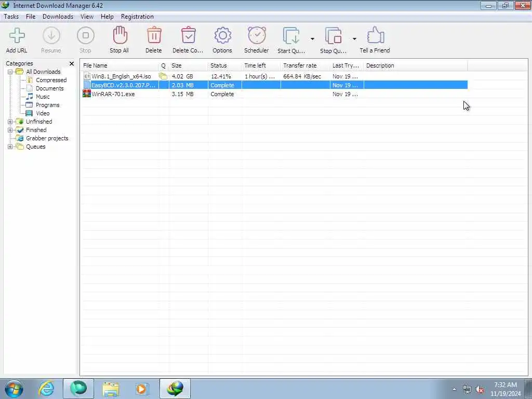This screenshot has width=532, height=399.
Task: Open Windows Explorer folder in taskbar
Action: 111,389
